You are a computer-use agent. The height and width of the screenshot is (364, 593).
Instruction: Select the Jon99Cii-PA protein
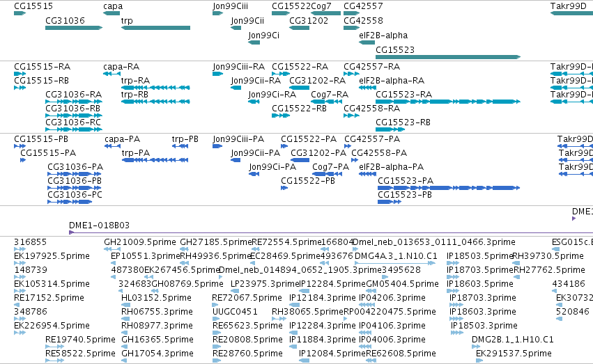[x=236, y=160]
